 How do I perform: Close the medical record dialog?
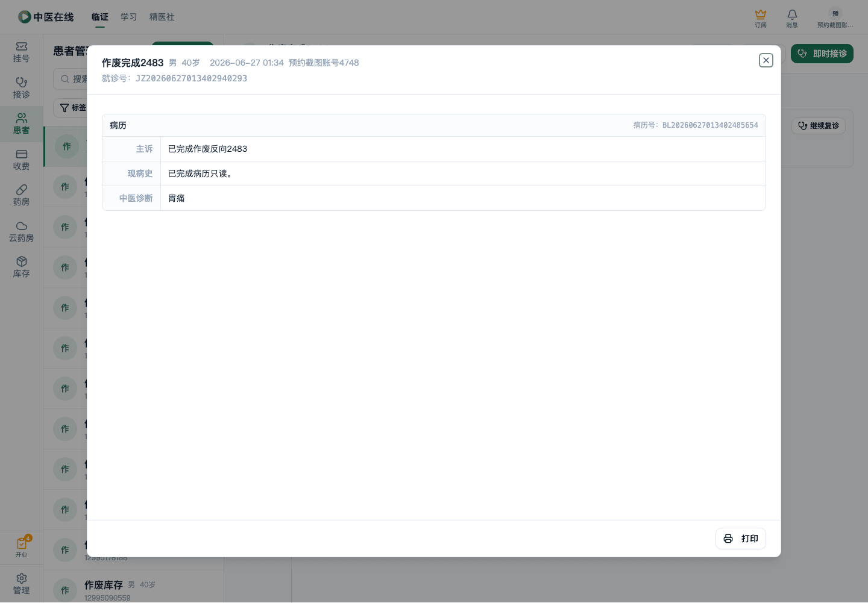pyautogui.click(x=766, y=60)
